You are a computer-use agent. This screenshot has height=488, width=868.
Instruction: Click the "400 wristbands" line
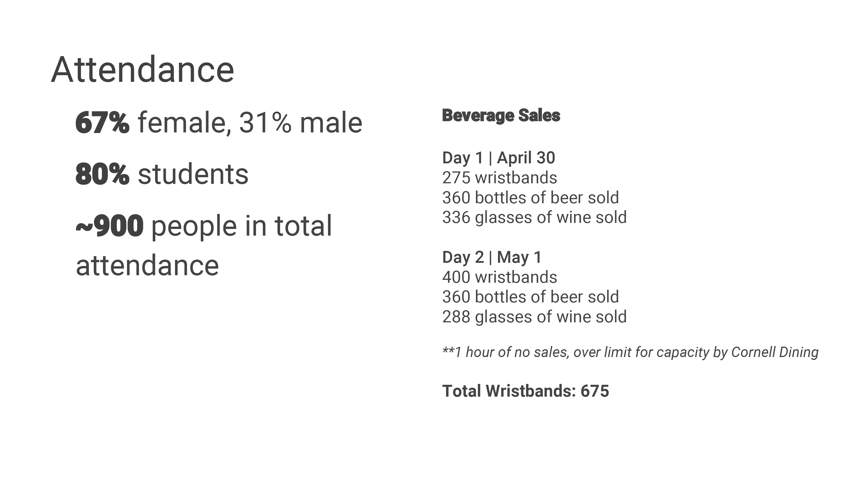click(499, 277)
